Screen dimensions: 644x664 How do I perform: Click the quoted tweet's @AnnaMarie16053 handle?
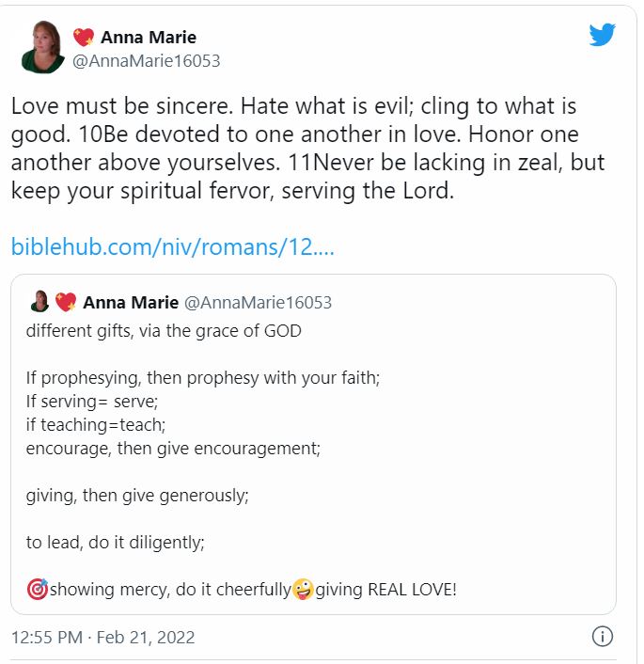click(x=258, y=303)
